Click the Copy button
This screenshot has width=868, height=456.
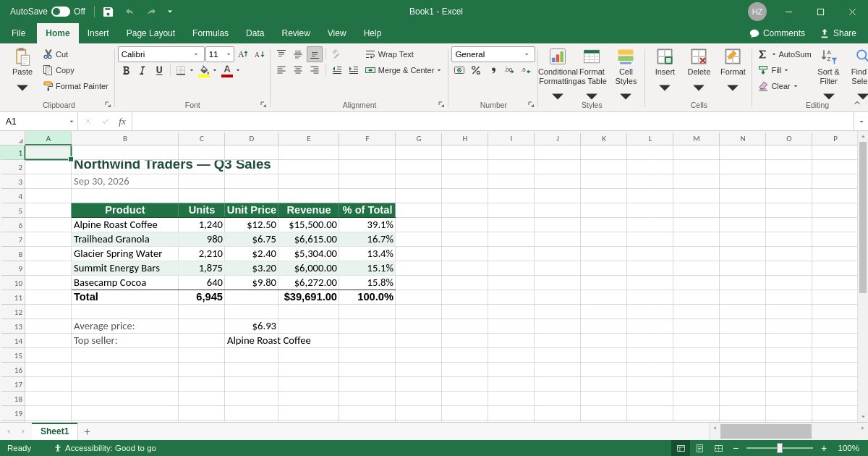tap(59, 70)
